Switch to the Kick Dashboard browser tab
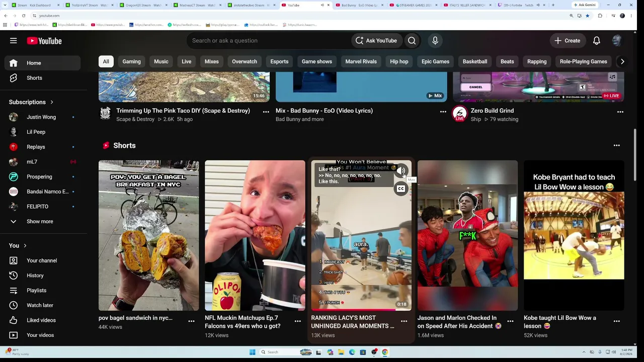This screenshot has height=362, width=644. click(x=35, y=5)
